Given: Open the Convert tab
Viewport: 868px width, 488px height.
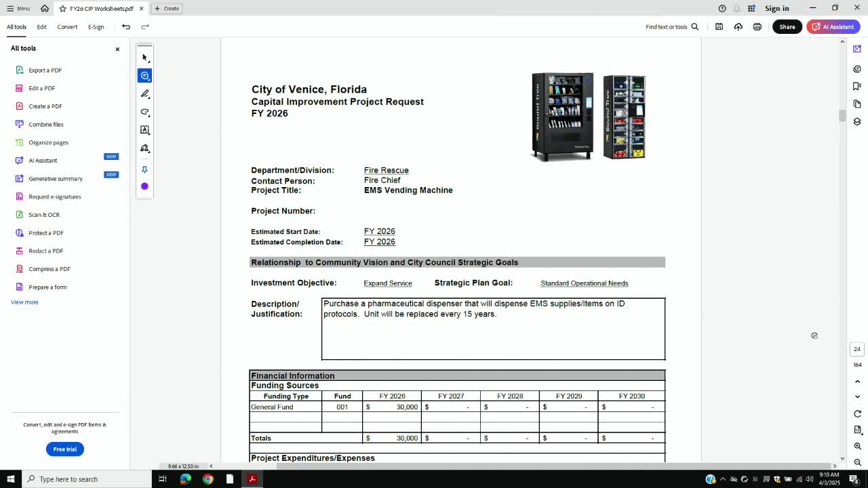Looking at the screenshot, I should [67, 27].
